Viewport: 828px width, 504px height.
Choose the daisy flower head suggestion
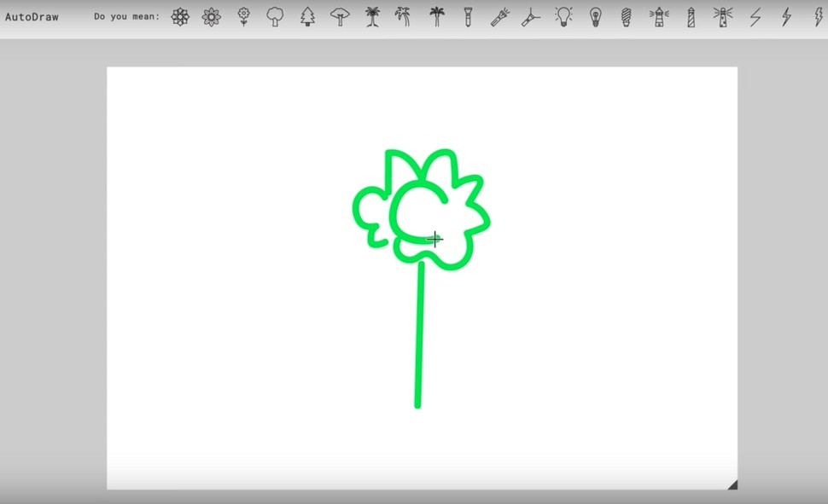(x=211, y=17)
